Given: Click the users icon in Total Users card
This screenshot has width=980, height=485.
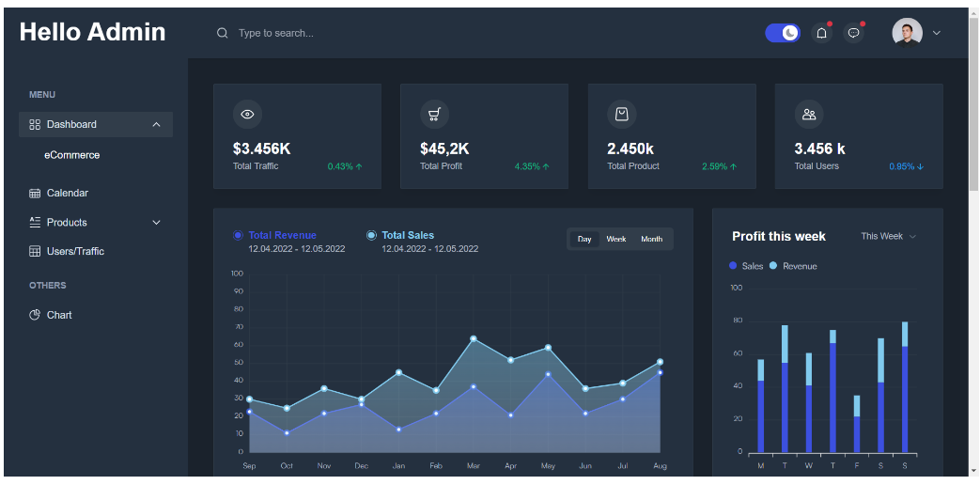Looking at the screenshot, I should coord(809,115).
